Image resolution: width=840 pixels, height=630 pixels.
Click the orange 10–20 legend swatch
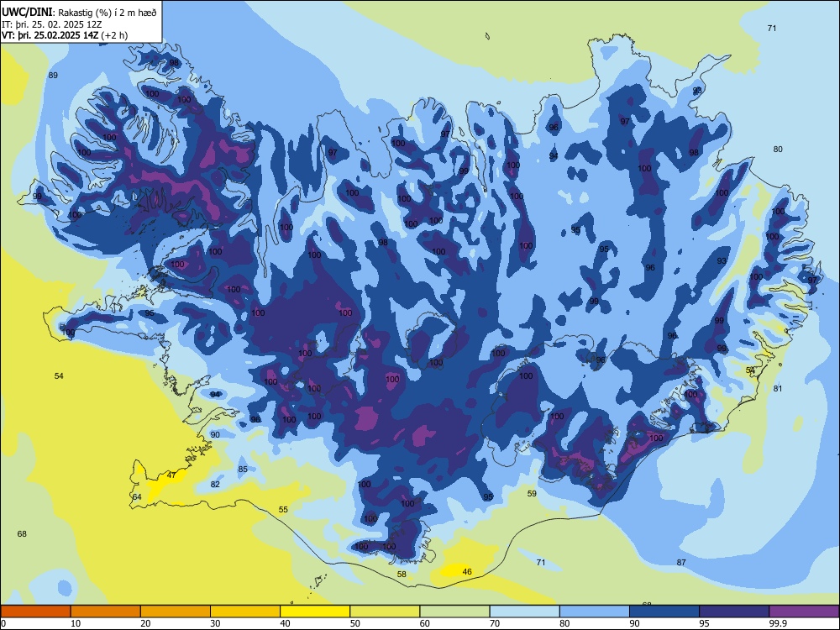pos(106,612)
